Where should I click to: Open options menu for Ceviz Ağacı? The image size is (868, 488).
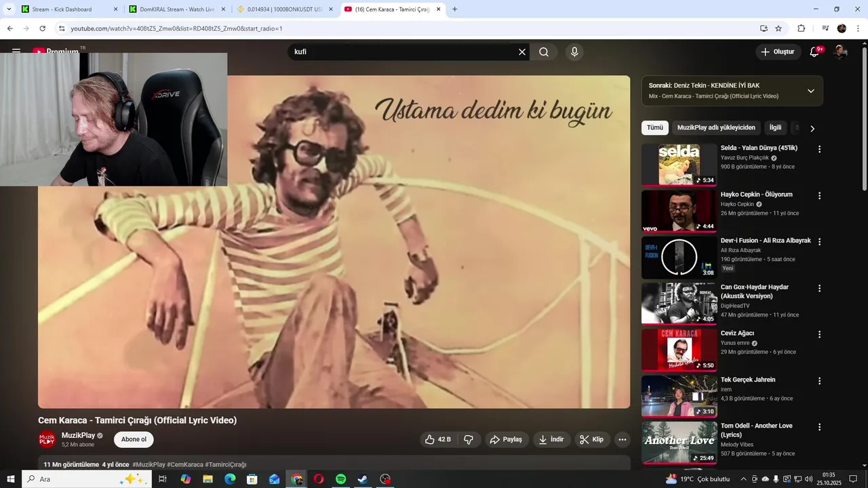point(819,335)
